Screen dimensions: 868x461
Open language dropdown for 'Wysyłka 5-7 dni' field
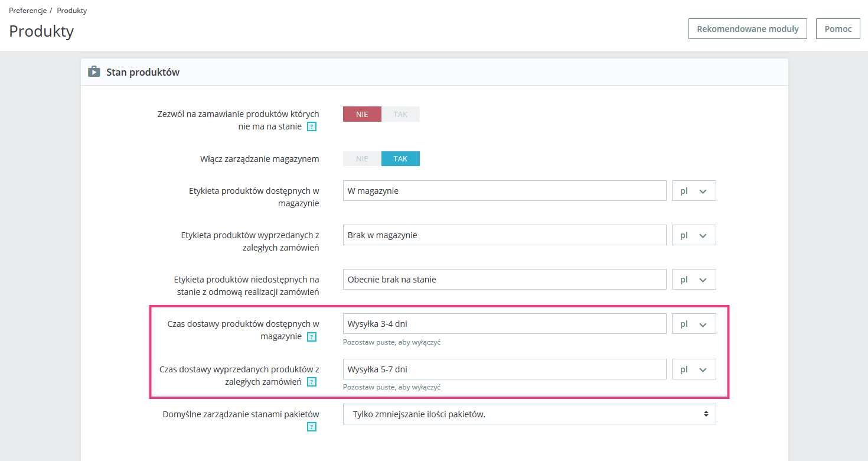point(694,369)
